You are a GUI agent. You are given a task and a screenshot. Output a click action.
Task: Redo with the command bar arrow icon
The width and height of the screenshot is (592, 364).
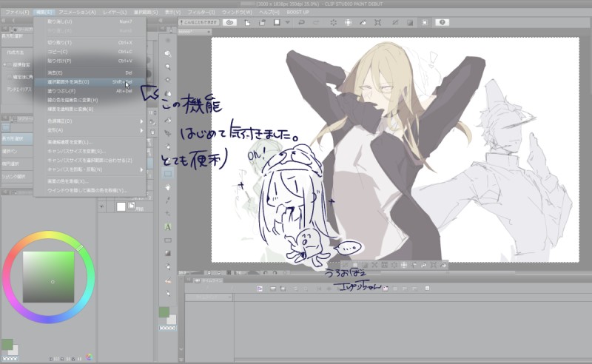point(316,23)
